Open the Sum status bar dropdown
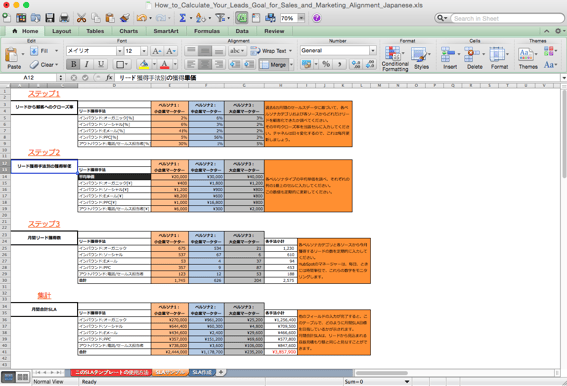567x386 pixels. tap(407, 382)
